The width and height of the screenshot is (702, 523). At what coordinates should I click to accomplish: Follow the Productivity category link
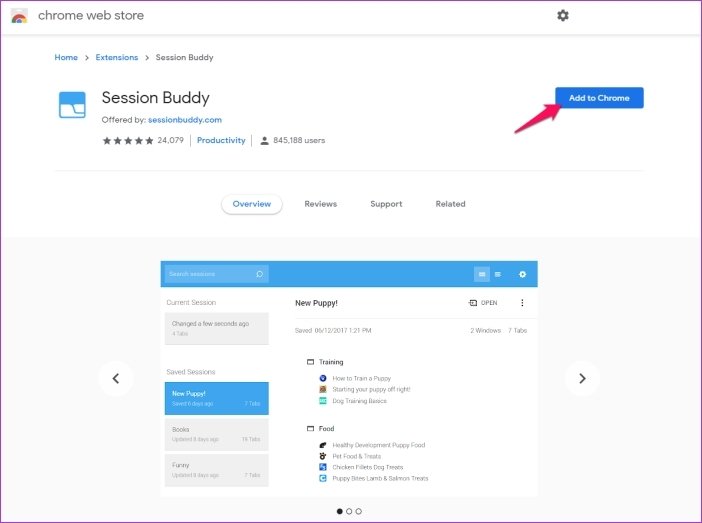pos(221,141)
